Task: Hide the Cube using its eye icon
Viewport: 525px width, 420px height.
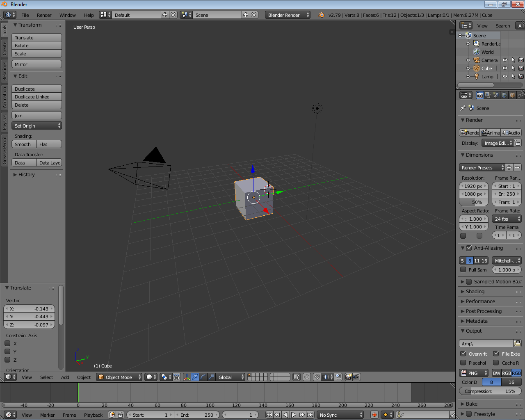Action: point(505,68)
